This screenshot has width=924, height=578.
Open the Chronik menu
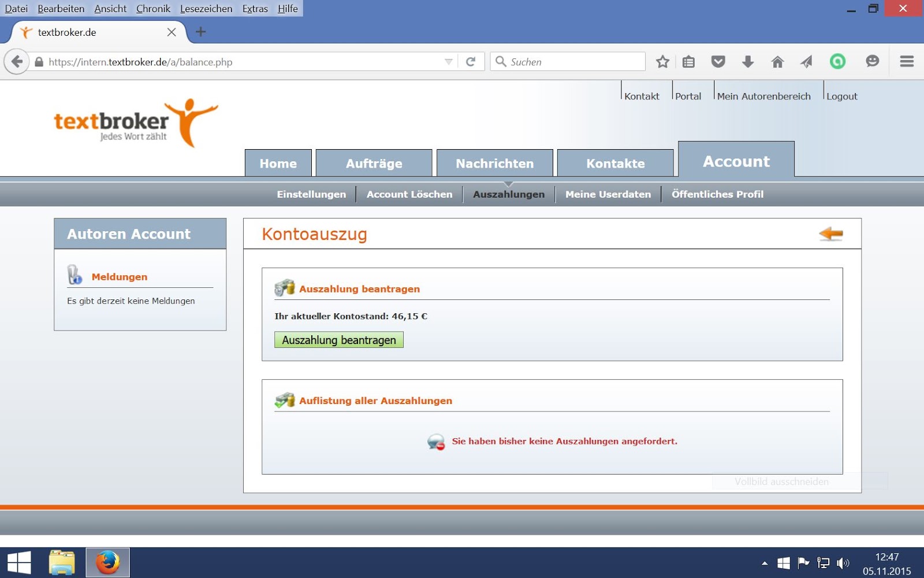coord(152,9)
